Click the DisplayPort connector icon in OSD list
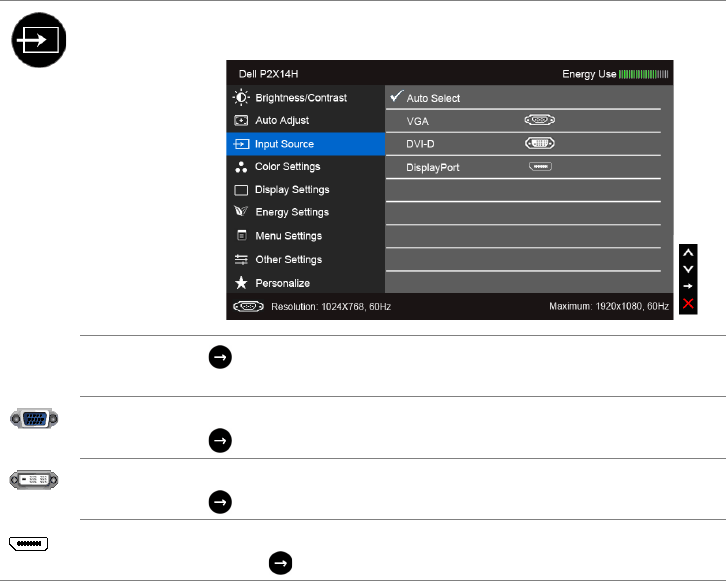 click(540, 166)
